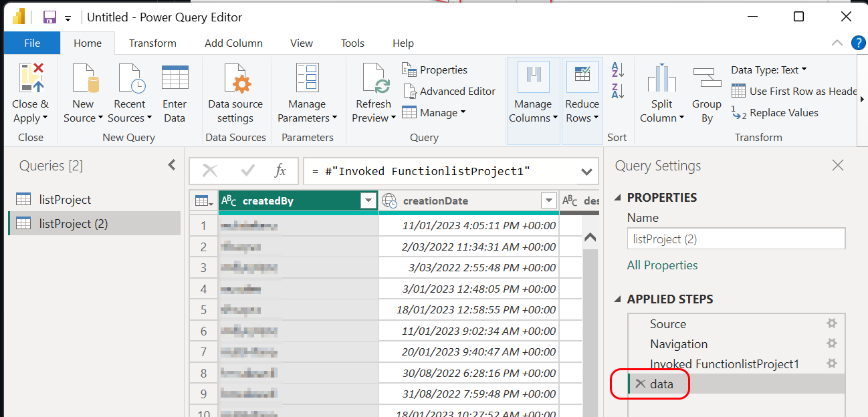
Task: Click the Reduce Rows icon
Action: (582, 78)
